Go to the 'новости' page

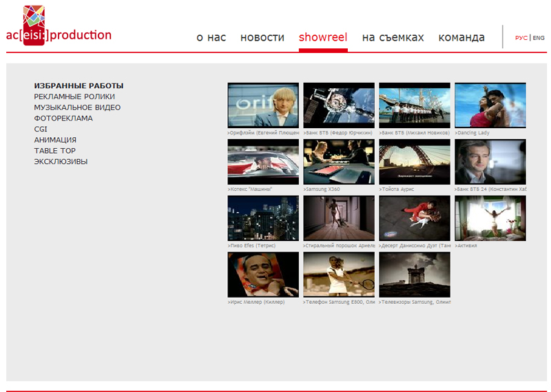(x=262, y=38)
